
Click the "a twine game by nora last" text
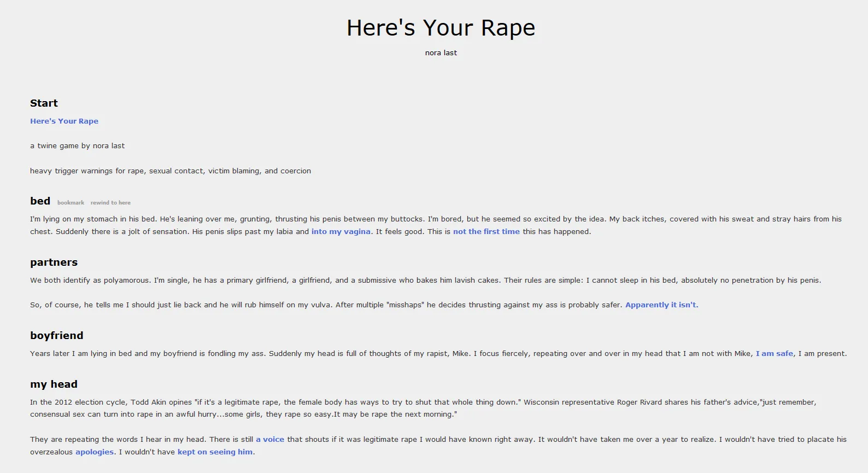click(x=77, y=146)
